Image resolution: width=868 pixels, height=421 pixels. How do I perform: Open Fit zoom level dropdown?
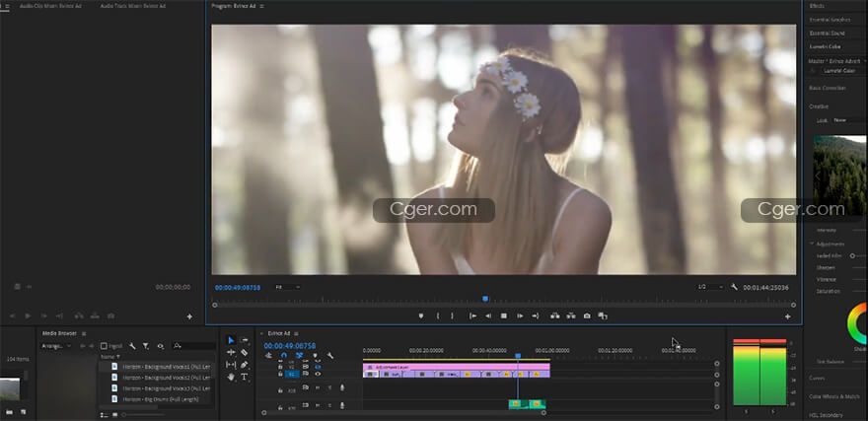click(x=287, y=287)
